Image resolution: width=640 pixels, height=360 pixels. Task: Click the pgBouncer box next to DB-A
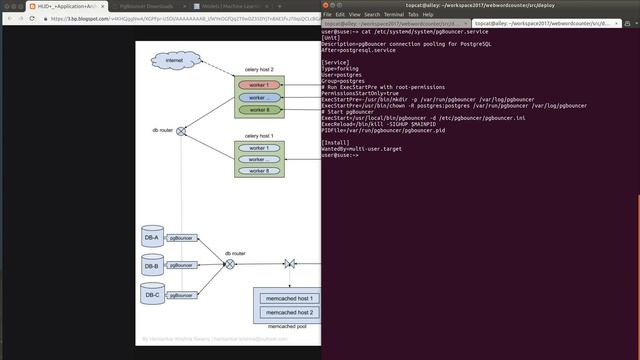click(182, 238)
